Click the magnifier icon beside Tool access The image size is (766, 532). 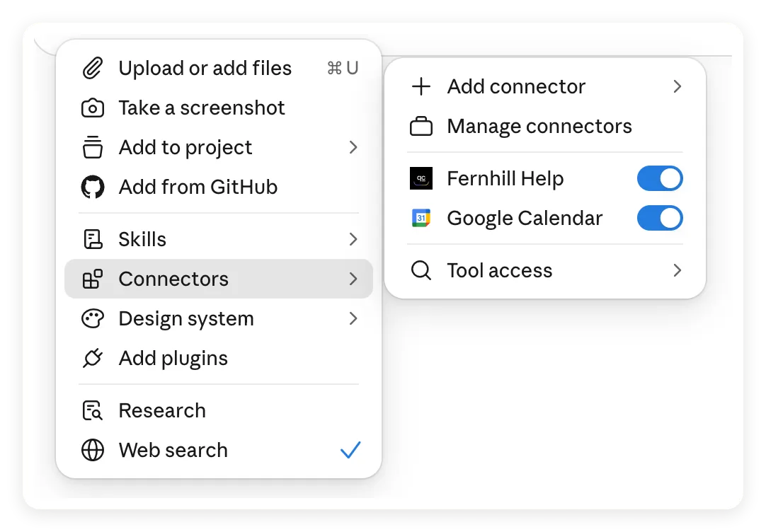click(x=421, y=270)
